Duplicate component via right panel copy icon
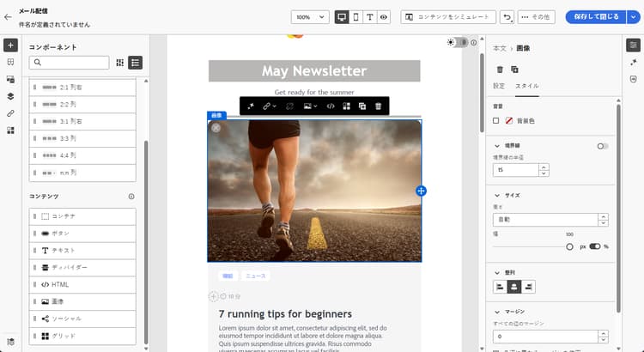The height and width of the screenshot is (352, 644). point(514,70)
